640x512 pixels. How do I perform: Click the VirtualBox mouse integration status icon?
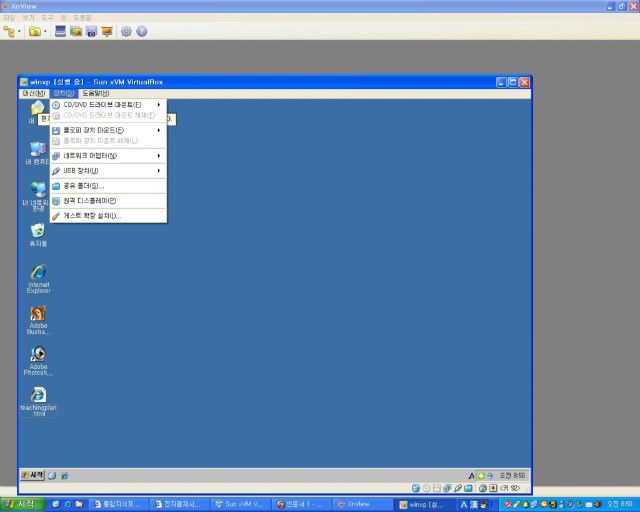(x=483, y=488)
